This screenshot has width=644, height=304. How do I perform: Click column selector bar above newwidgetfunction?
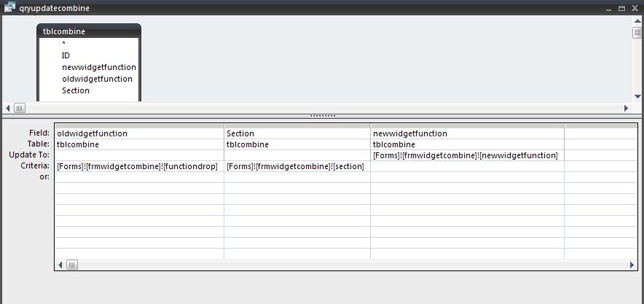pyautogui.click(x=468, y=125)
